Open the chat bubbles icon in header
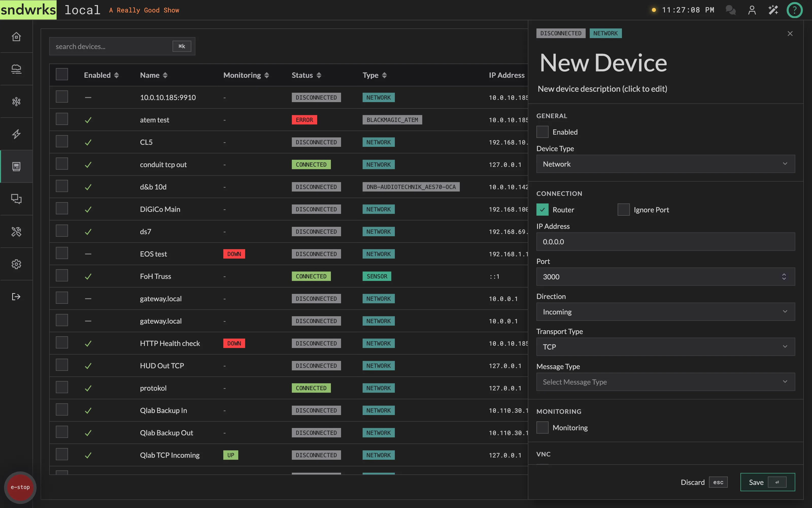 coord(731,10)
